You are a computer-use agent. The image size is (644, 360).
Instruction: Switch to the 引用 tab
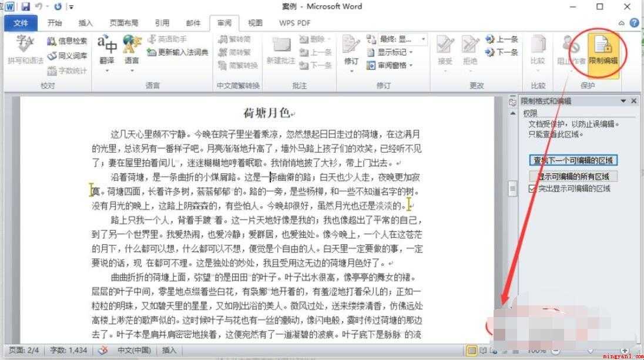[x=162, y=23]
